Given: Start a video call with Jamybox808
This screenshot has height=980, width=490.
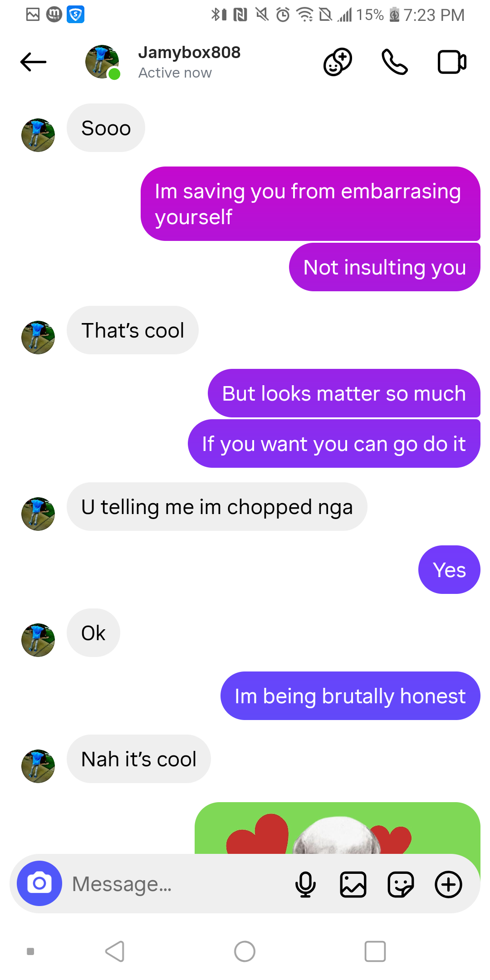Looking at the screenshot, I should (452, 62).
